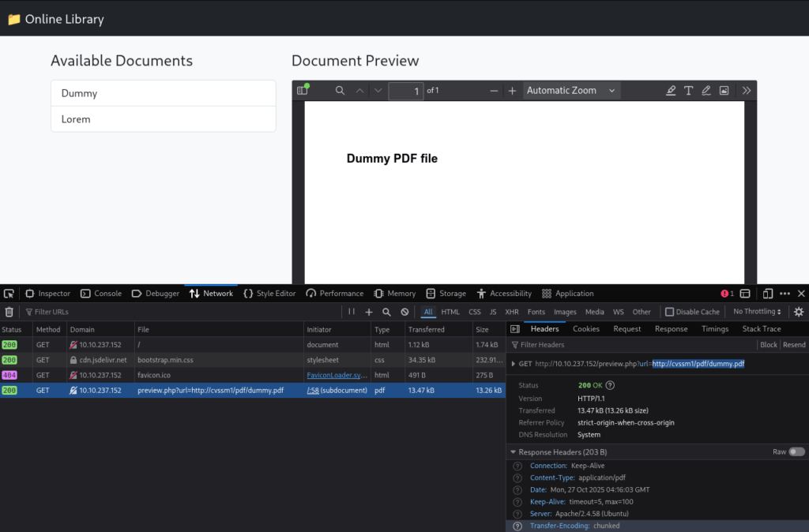Select the PDF highlight tool

[x=671, y=91]
